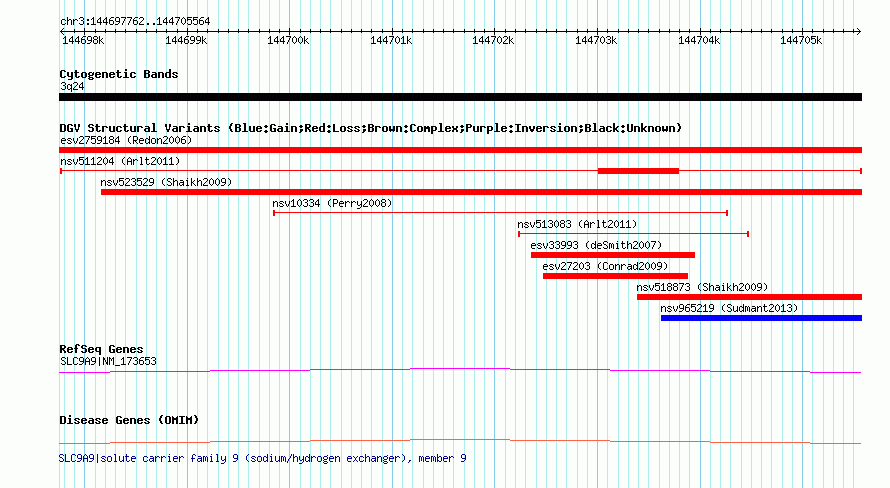Click the Disease Genes (OMIM) track title
The height and width of the screenshot is (488, 890).
pyautogui.click(x=129, y=420)
